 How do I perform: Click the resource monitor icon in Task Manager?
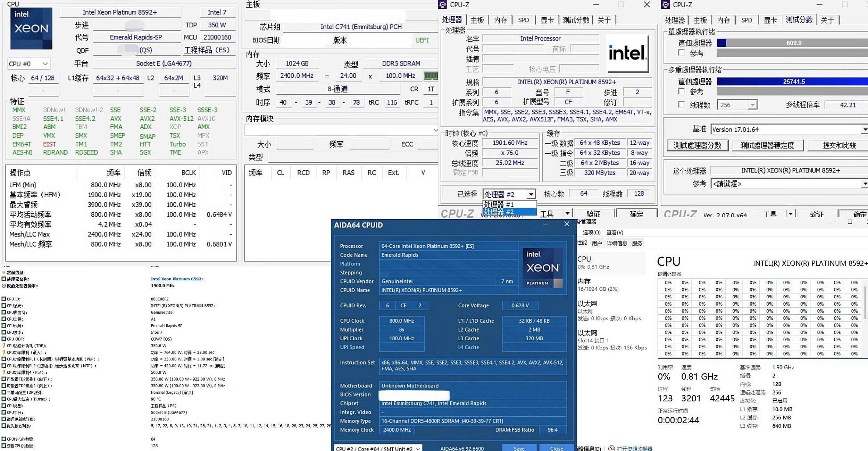[x=612, y=448]
